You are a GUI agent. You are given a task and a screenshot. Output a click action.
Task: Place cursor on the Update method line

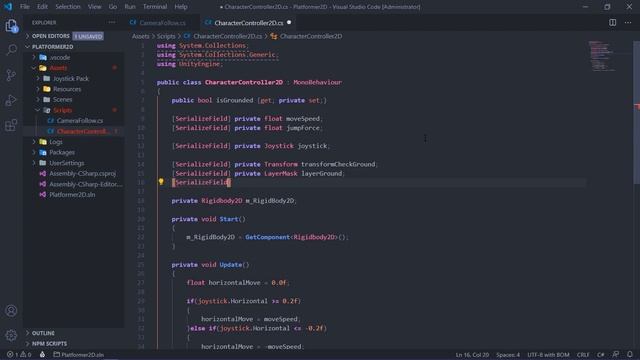point(210,264)
